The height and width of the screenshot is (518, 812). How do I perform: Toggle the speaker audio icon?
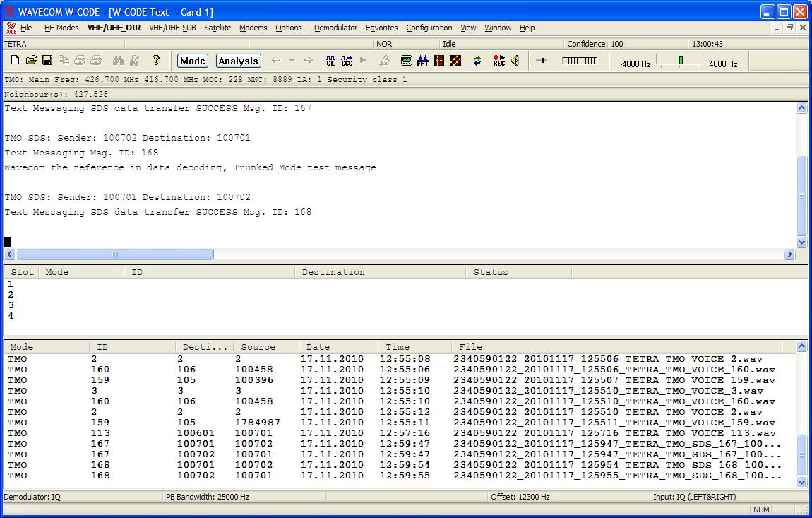[515, 61]
